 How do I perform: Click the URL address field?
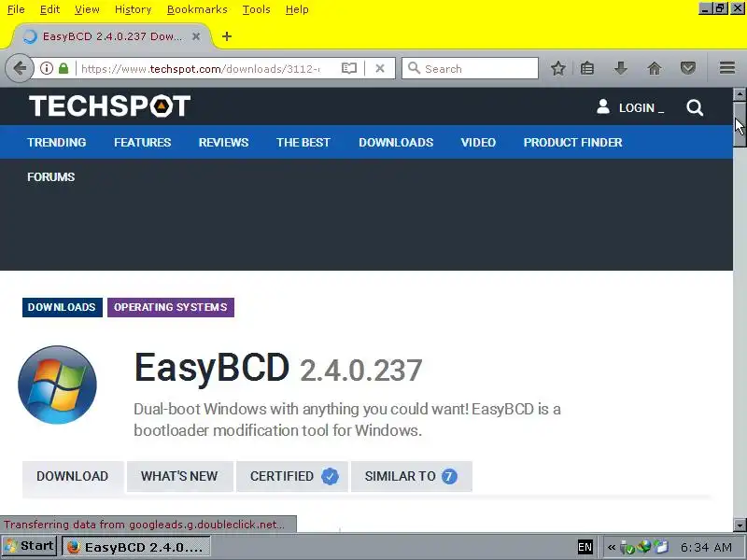200,68
